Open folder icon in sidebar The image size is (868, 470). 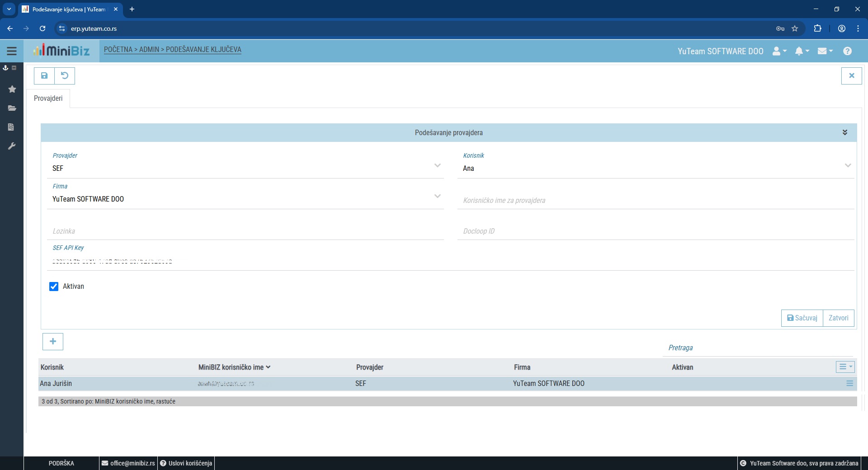click(x=12, y=108)
